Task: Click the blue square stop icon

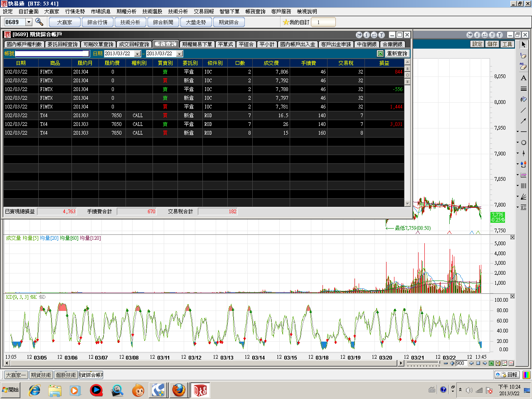Action: tap(478, 363)
